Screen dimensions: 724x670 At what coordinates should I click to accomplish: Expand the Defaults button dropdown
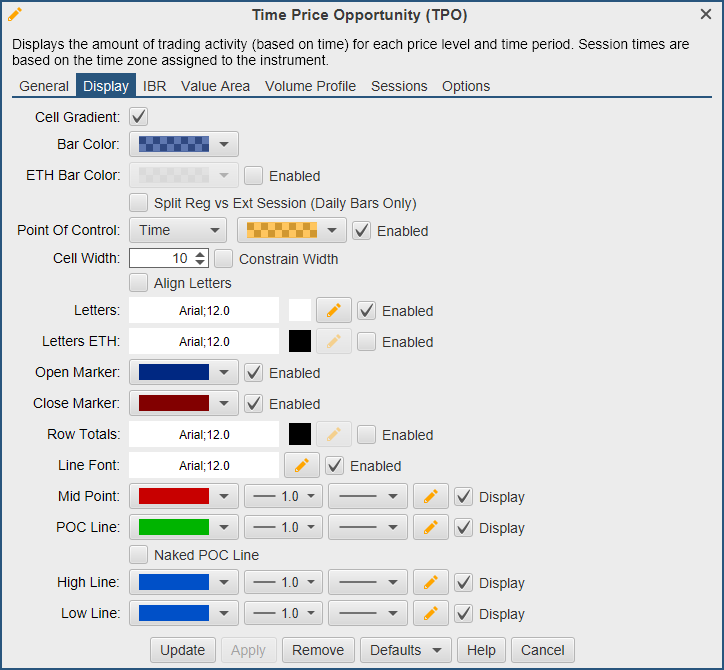point(405,650)
